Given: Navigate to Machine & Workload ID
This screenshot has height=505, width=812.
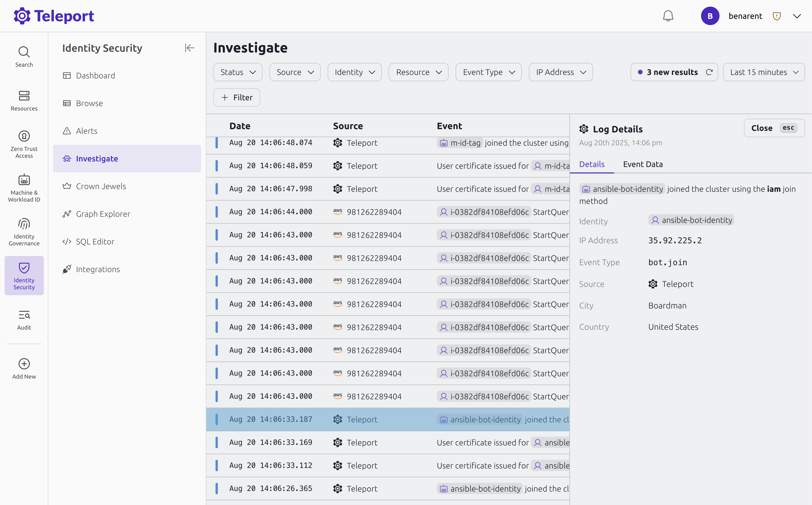Looking at the screenshot, I should [24, 187].
